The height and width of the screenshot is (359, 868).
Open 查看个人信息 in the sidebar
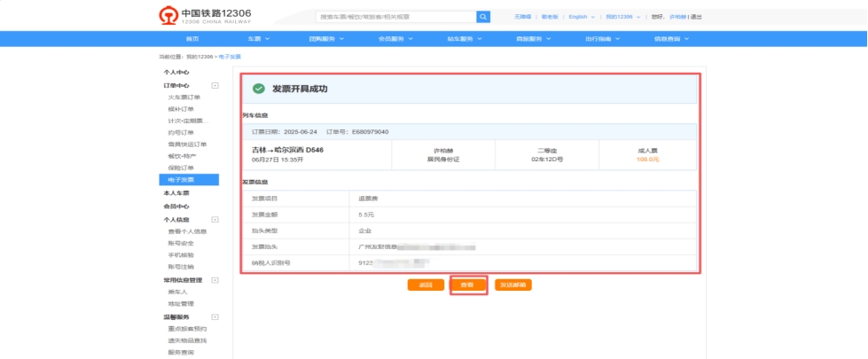[187, 231]
